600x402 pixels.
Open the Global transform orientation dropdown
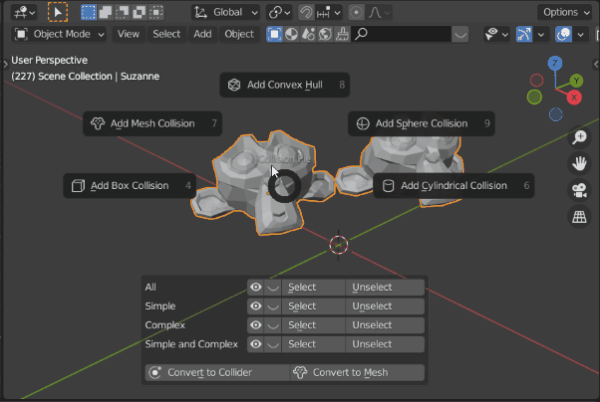point(226,13)
